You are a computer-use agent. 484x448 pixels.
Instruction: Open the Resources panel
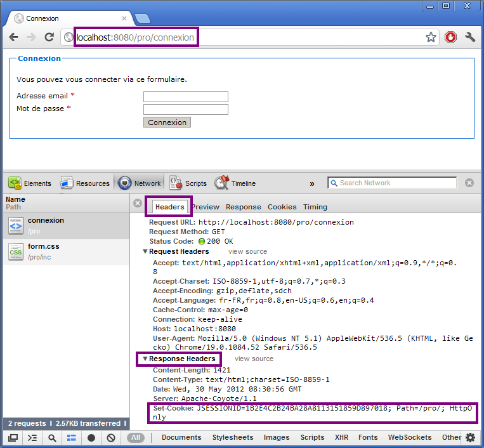pyautogui.click(x=85, y=183)
